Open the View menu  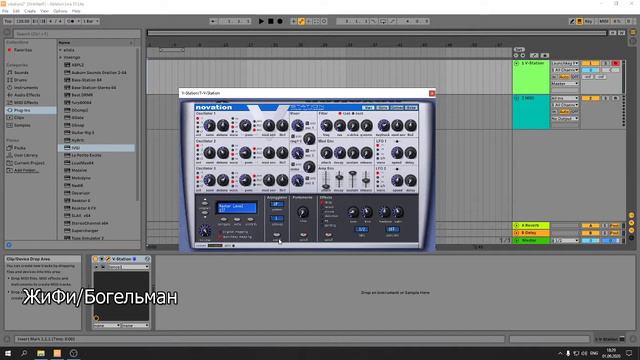click(x=44, y=11)
